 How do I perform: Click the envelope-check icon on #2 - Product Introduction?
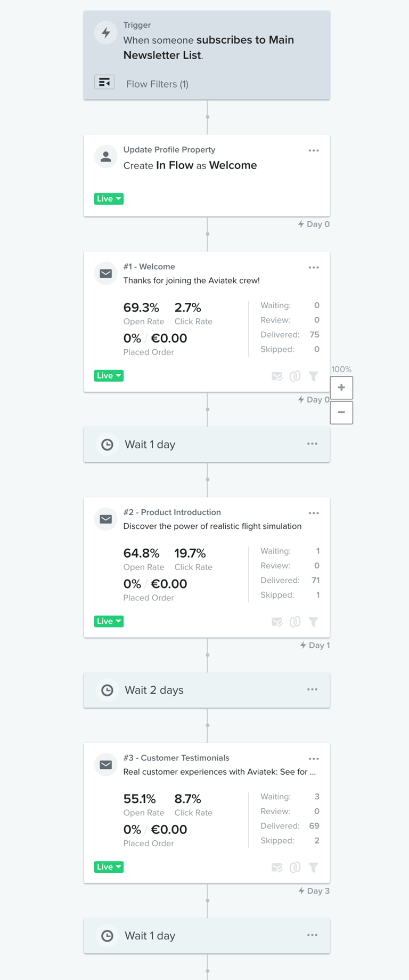point(277,622)
